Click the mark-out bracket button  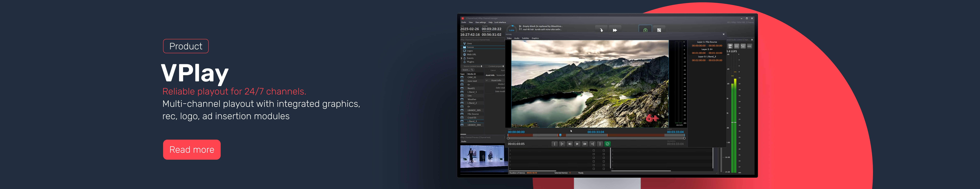pos(600,144)
